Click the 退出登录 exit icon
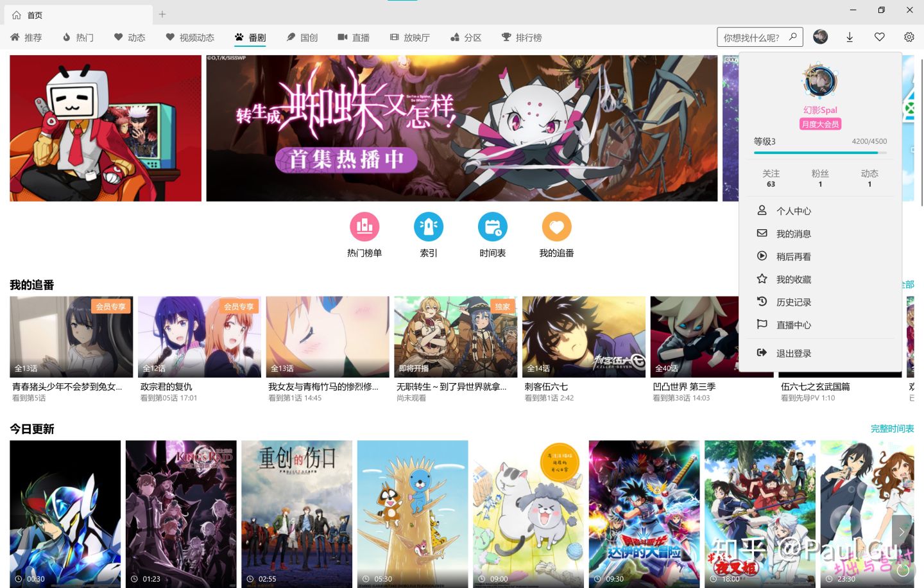 [x=762, y=352]
